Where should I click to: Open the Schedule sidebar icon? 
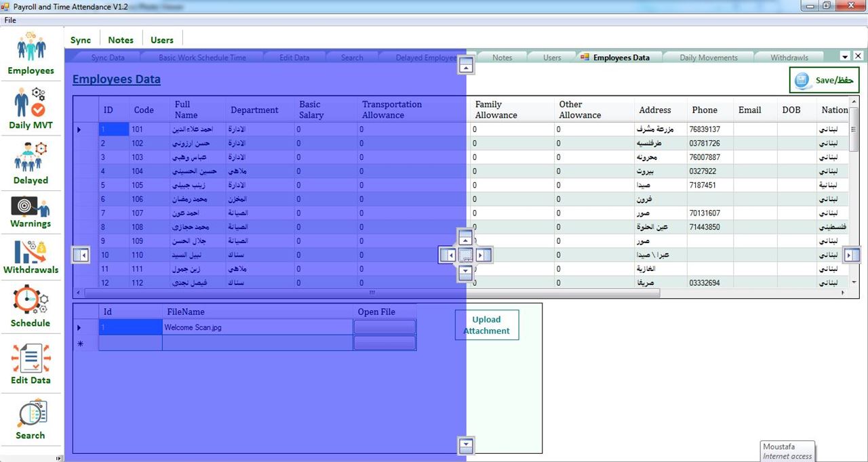31,307
